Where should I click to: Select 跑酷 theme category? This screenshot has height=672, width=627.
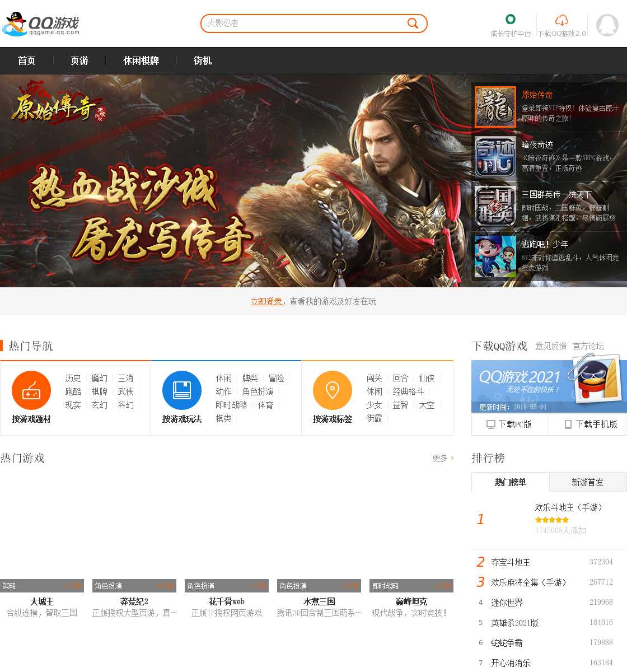click(x=73, y=391)
